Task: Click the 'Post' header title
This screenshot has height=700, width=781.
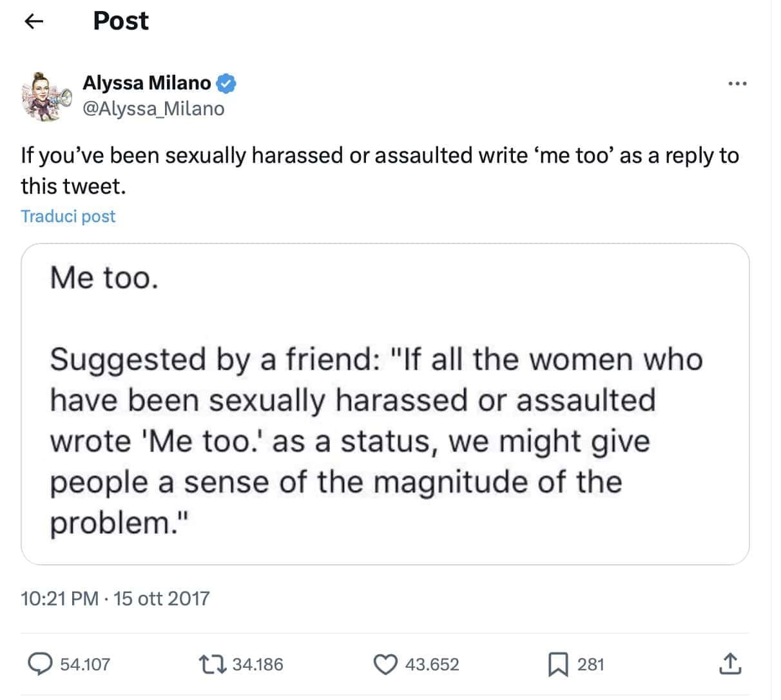Action: pyautogui.click(x=120, y=21)
